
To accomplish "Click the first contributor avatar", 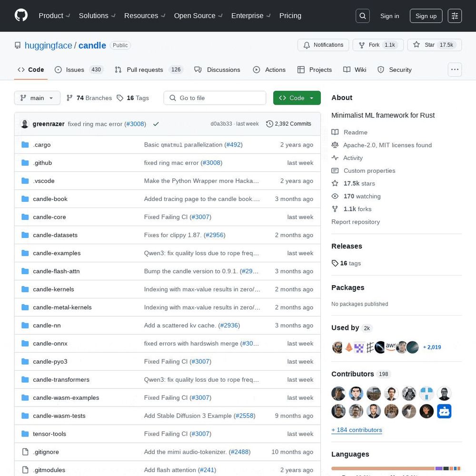I will [338, 394].
